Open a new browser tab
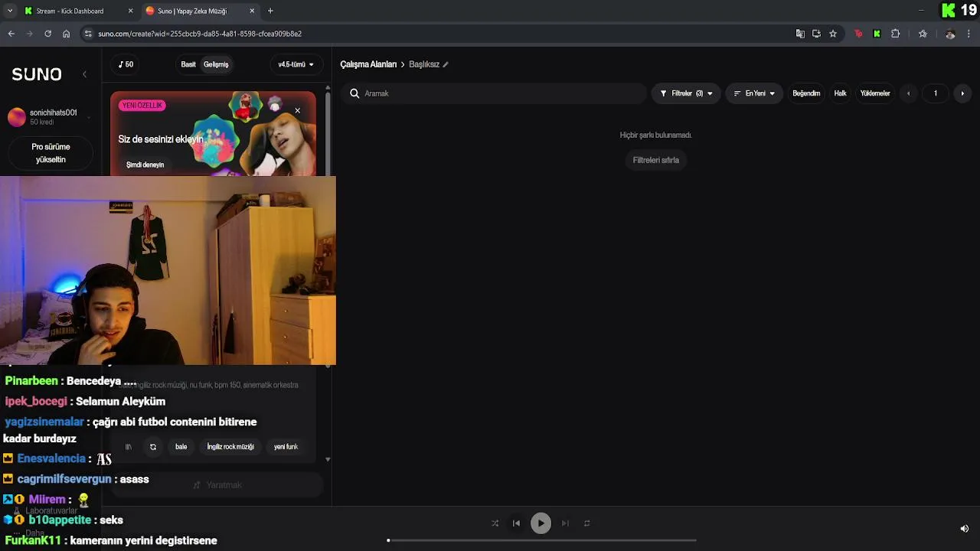Screen dimensions: 980x551 coord(270,11)
